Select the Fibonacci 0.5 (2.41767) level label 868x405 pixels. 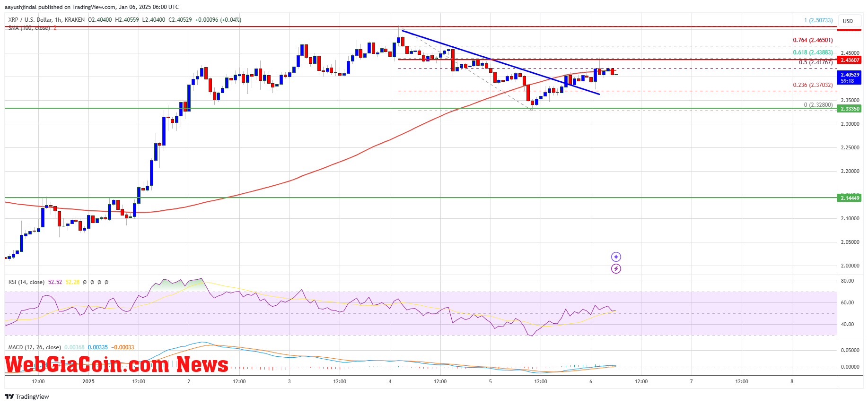click(816, 62)
